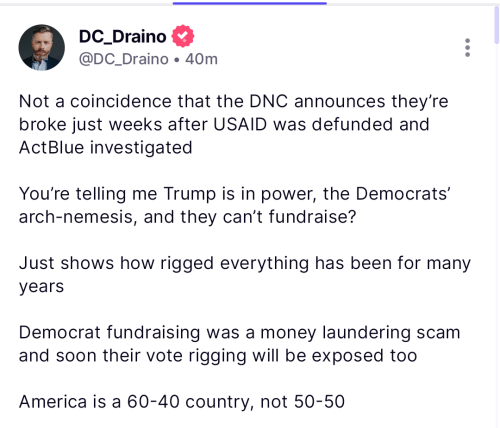Click the line "America is a 60-40 country"
Viewport: 500px width, 428px height.
click(182, 401)
